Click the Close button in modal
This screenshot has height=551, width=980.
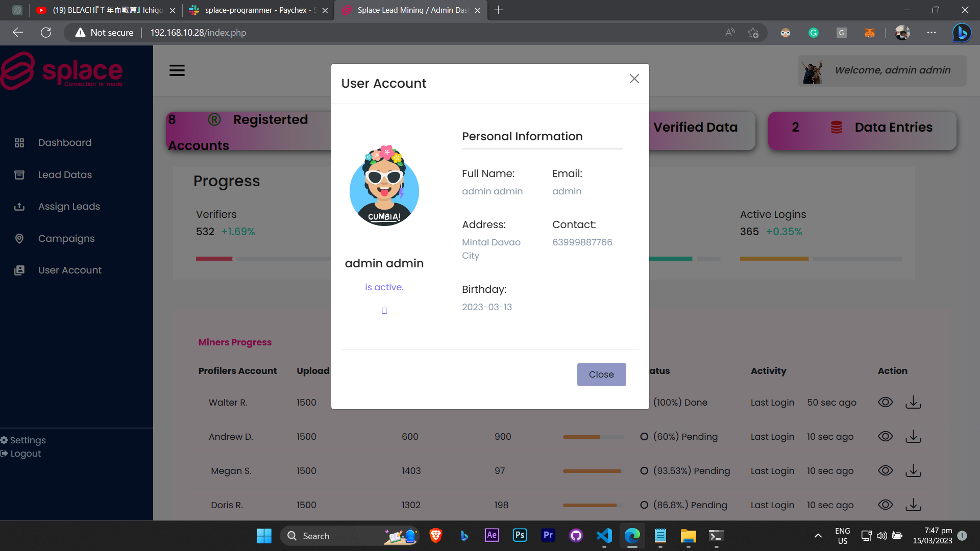point(601,374)
